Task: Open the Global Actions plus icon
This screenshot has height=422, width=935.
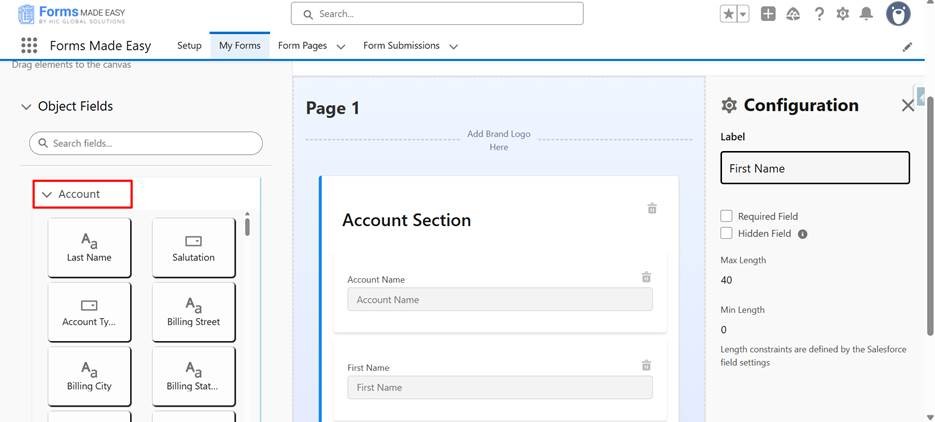Action: (x=768, y=13)
